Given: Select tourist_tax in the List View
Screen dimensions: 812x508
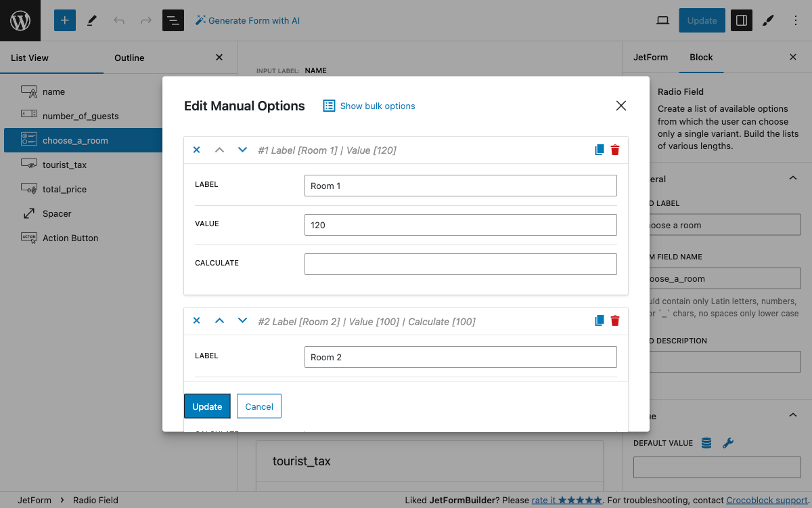Looking at the screenshot, I should pyautogui.click(x=64, y=165).
